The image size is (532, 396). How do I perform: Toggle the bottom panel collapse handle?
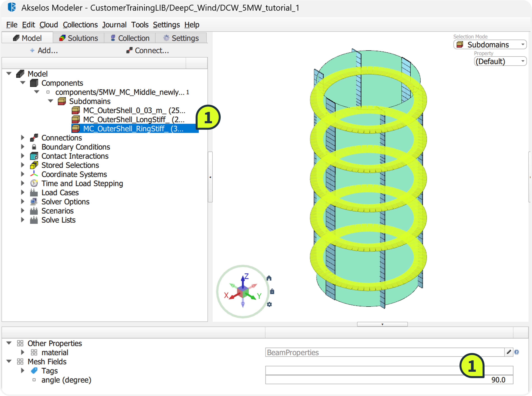[x=382, y=324]
